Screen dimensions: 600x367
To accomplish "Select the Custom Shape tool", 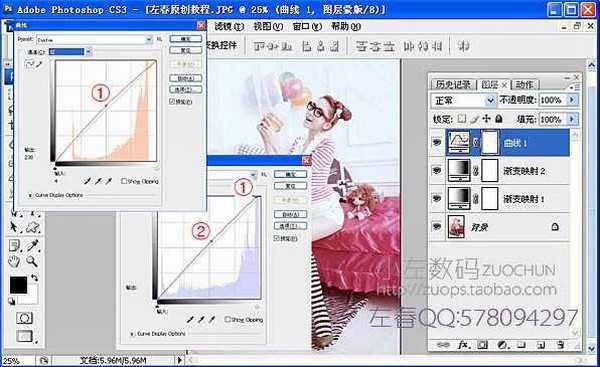I will 33,227.
